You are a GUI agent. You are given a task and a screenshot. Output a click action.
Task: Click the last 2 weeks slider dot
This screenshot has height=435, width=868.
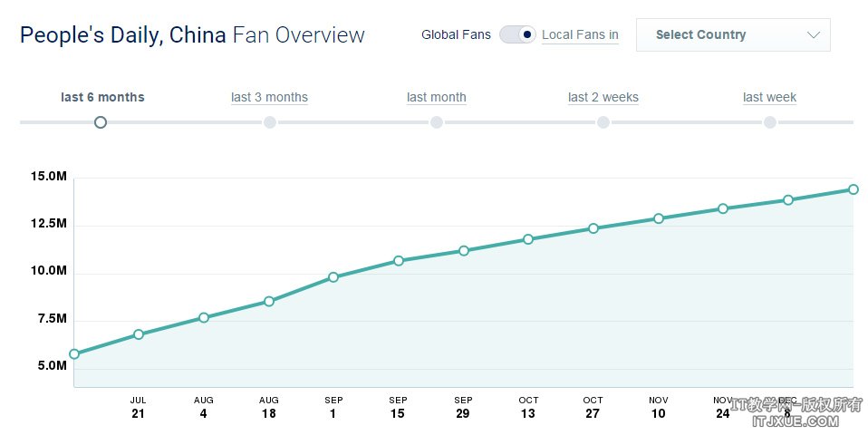pyautogui.click(x=603, y=122)
